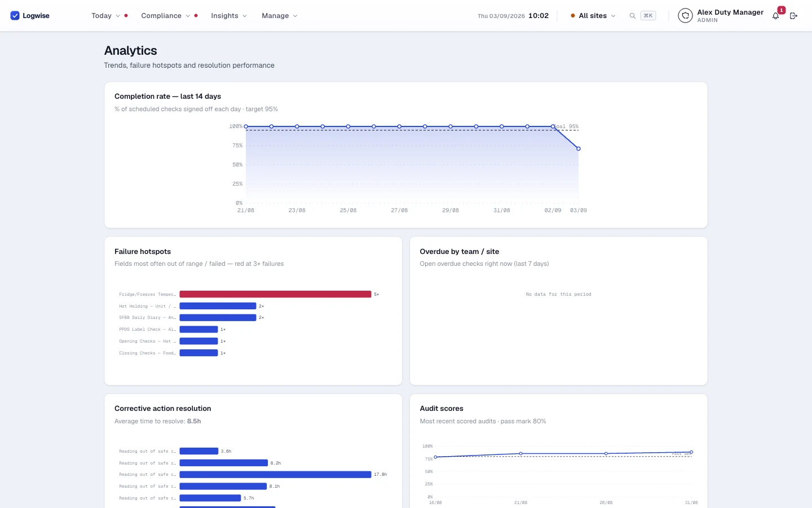Click the Alex Duty Manager name
This screenshot has height=508, width=812.
[x=730, y=12]
